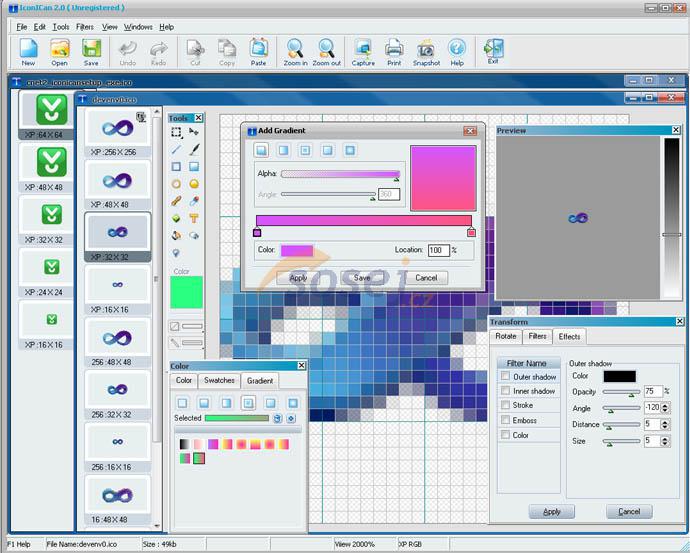
Task: Select the 256:32x32 infinity thumbnail
Action: coord(117,395)
